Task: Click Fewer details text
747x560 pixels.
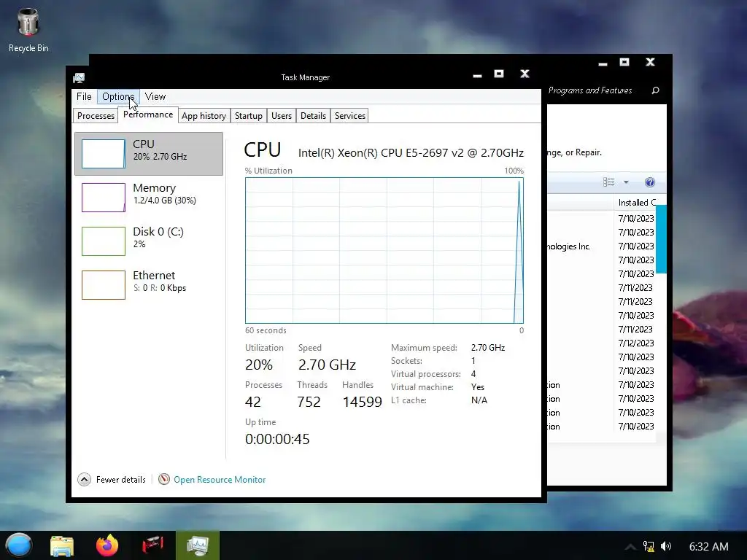Action: [121, 480]
